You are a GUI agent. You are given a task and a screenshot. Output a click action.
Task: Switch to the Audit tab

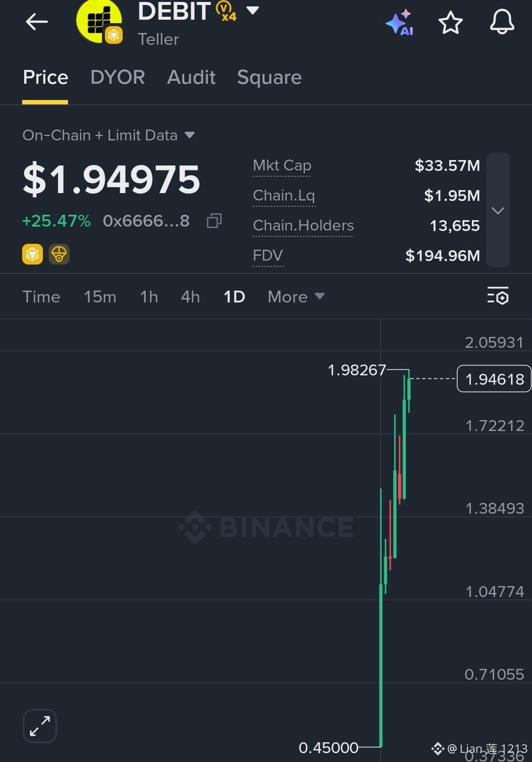(191, 77)
